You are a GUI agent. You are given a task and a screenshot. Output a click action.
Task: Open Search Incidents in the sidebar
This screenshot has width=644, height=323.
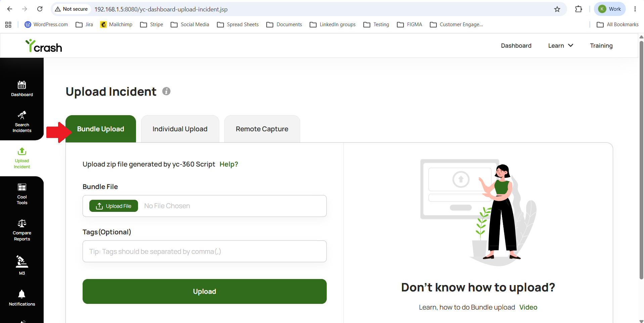click(x=22, y=122)
